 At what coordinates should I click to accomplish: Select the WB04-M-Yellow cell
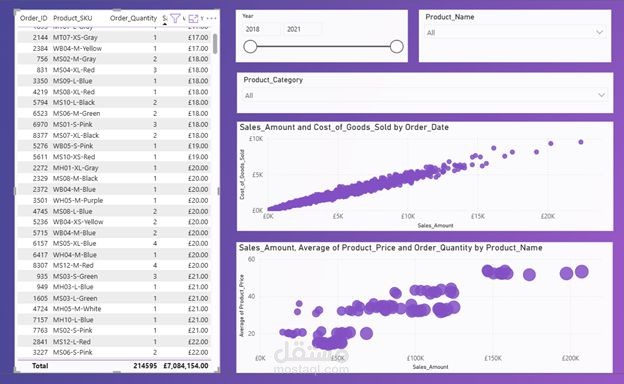[77, 48]
